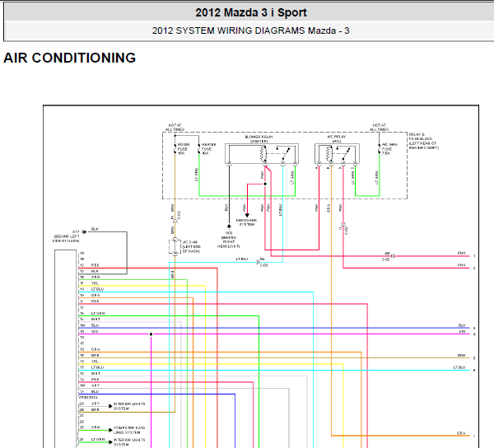Click the ROOM FUSE 15A label
The height and width of the screenshot is (448, 494).
coord(184,149)
